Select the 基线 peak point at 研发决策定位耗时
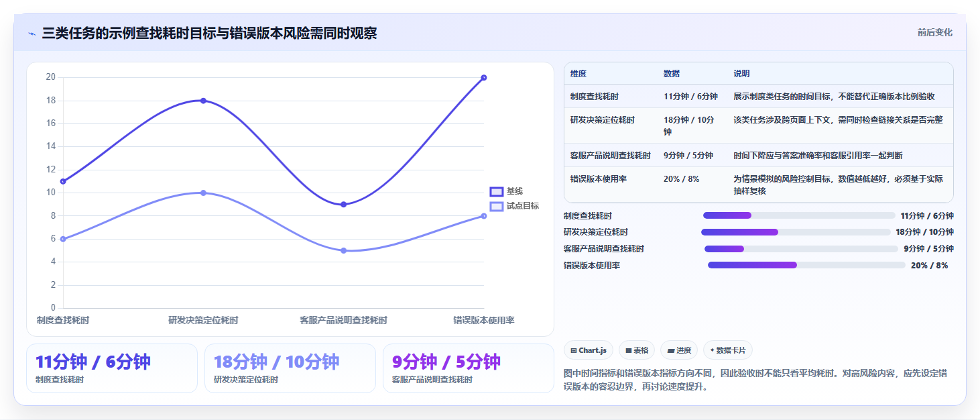 (x=203, y=101)
